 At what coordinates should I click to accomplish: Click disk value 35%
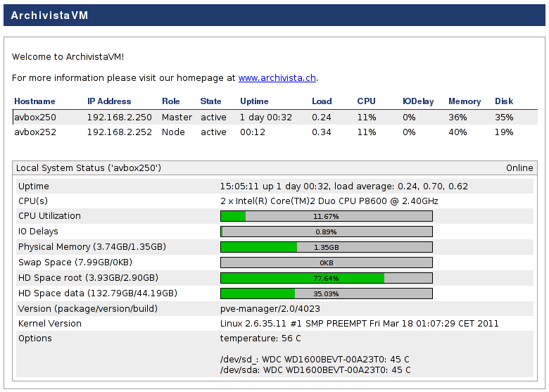pyautogui.click(x=504, y=118)
